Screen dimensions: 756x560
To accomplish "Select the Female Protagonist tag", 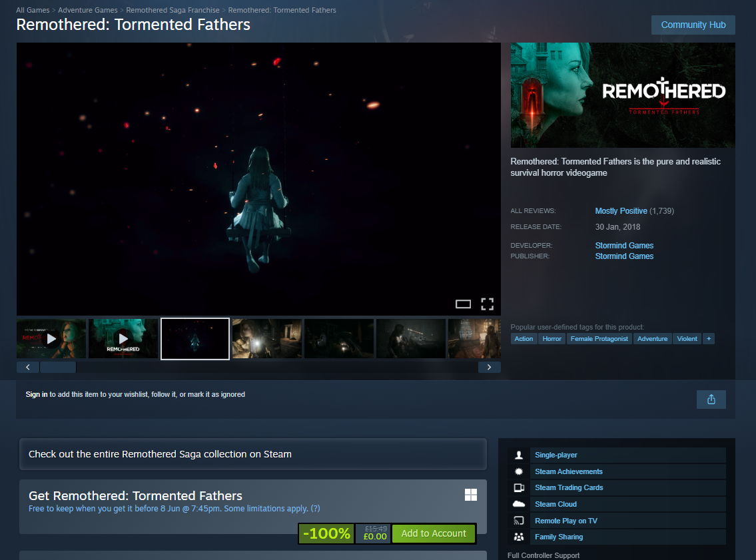I will (599, 339).
